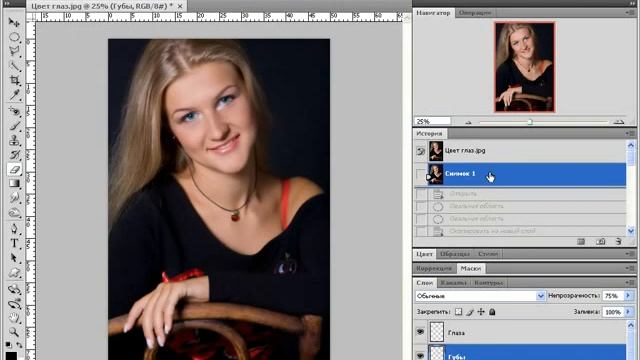640x360 pixels.
Task: Set history brush source to Снимок 1
Action: coord(420,174)
